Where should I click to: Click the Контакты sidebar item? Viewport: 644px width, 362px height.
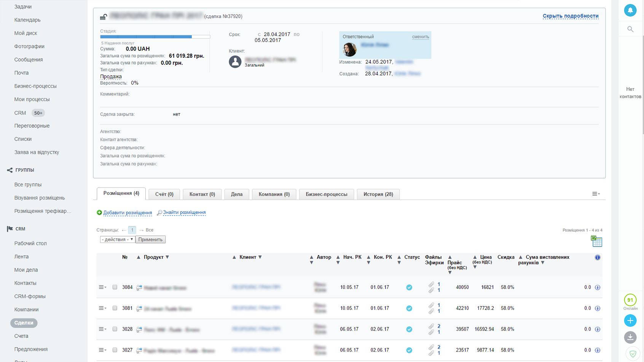click(x=26, y=283)
